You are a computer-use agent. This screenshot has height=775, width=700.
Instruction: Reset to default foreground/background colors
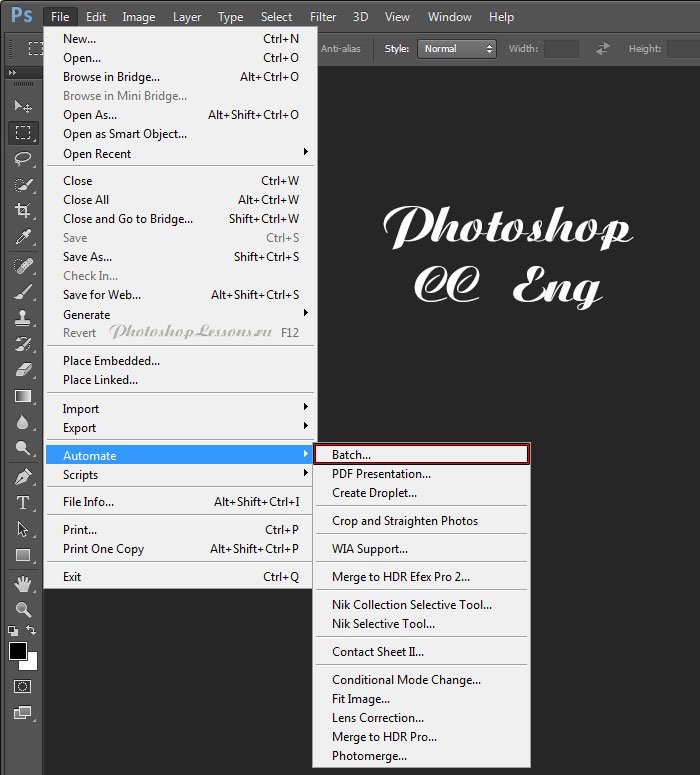tap(12, 631)
